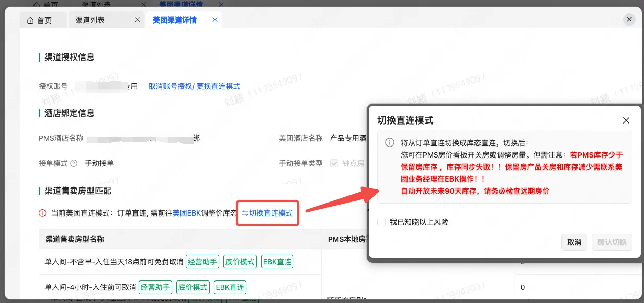Click 经营助手 tag in the 单人间-不含早 row
This screenshot has height=303, width=644.
202,262
